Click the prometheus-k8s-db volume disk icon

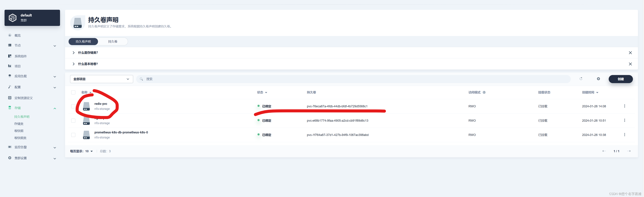pyautogui.click(x=86, y=135)
